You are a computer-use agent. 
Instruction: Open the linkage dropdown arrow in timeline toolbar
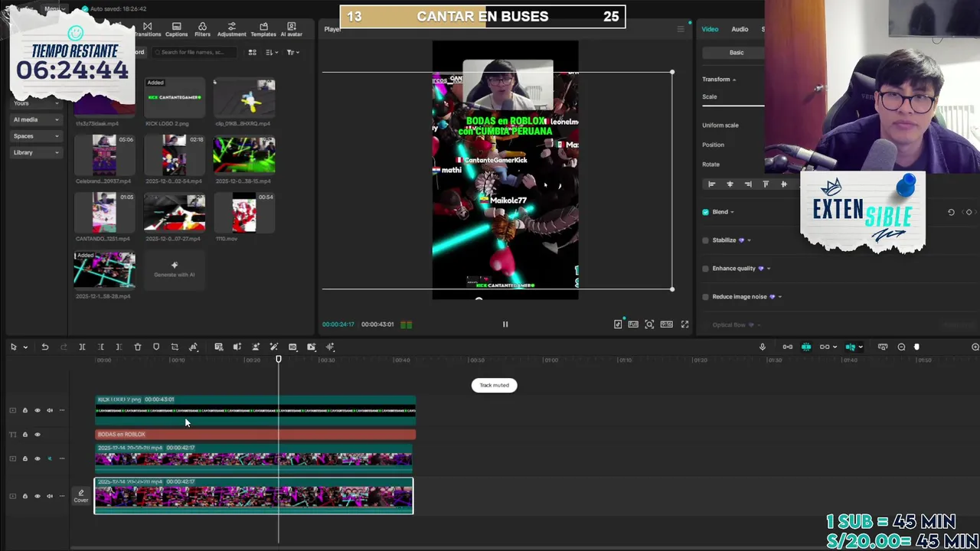[x=835, y=347]
